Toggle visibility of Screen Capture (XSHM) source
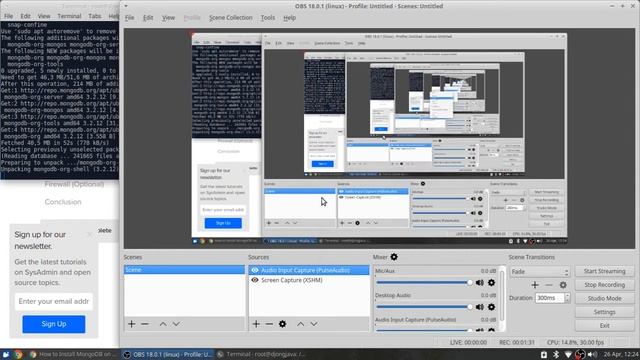This screenshot has width=640, height=360. [x=255, y=280]
